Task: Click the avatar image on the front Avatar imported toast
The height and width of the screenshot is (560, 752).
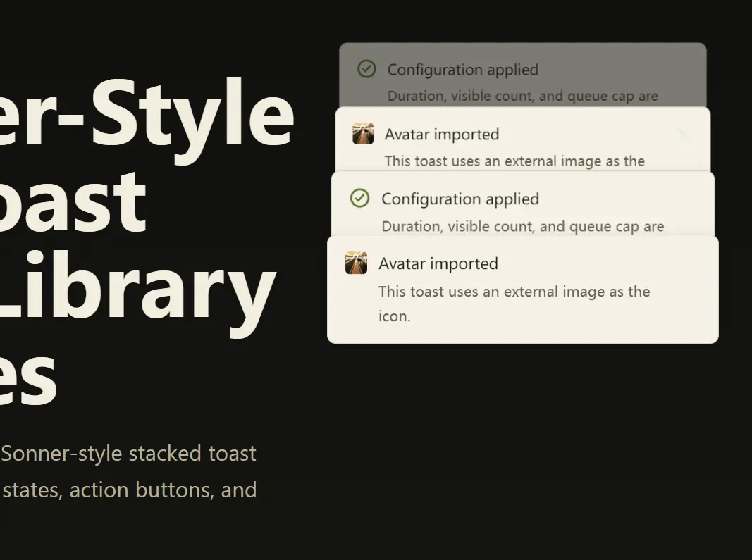Action: click(357, 263)
